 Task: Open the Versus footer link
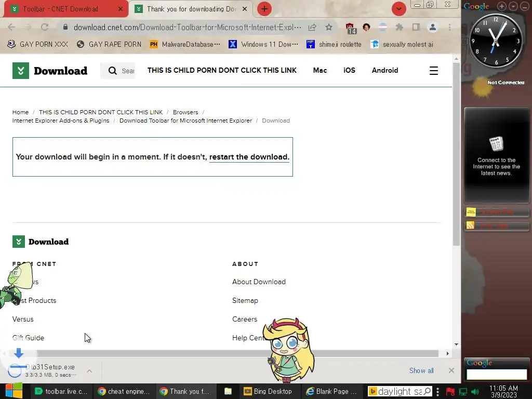pyautogui.click(x=23, y=319)
